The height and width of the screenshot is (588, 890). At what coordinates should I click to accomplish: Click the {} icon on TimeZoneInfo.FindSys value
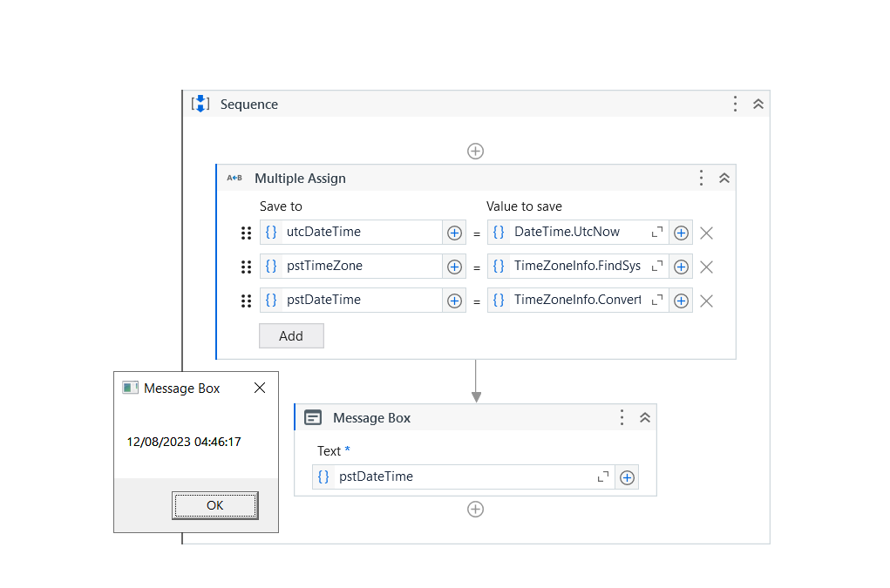point(499,266)
